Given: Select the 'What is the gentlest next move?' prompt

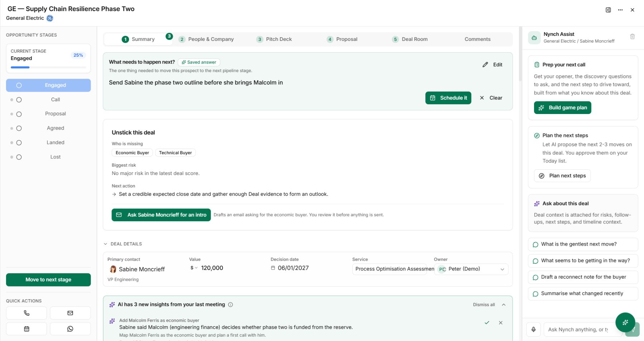Looking at the screenshot, I should point(583,244).
